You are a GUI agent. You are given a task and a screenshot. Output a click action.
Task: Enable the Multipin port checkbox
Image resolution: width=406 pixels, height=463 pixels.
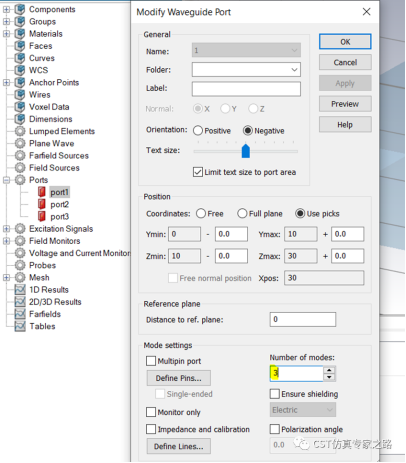coord(151,361)
